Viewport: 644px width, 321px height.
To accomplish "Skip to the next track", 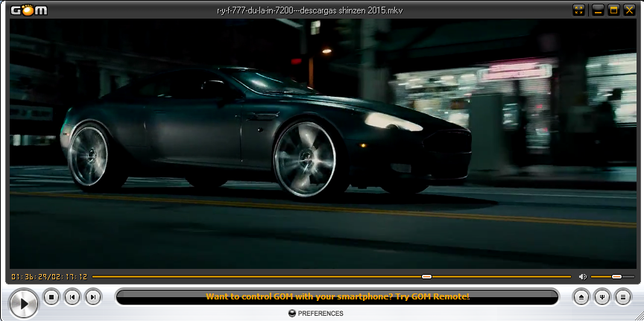I will coord(93,296).
